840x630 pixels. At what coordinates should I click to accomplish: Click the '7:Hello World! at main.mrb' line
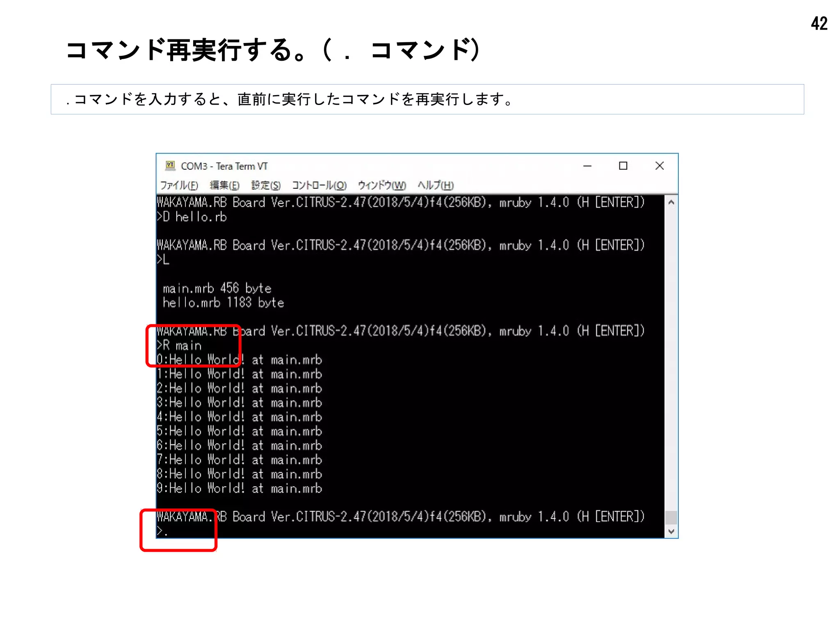(240, 460)
